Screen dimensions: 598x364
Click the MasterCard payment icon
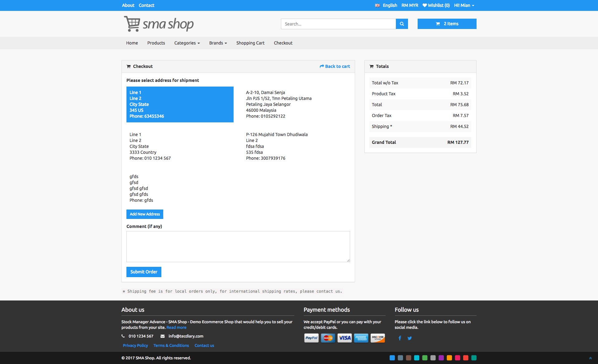(x=328, y=338)
